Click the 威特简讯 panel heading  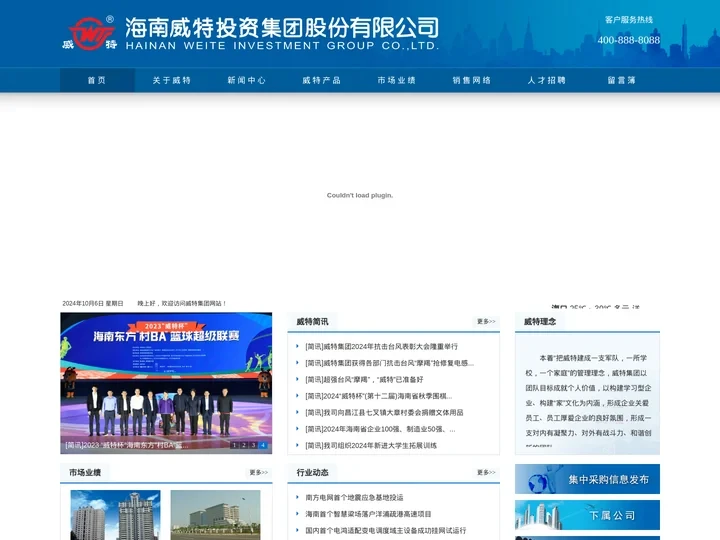click(312, 321)
